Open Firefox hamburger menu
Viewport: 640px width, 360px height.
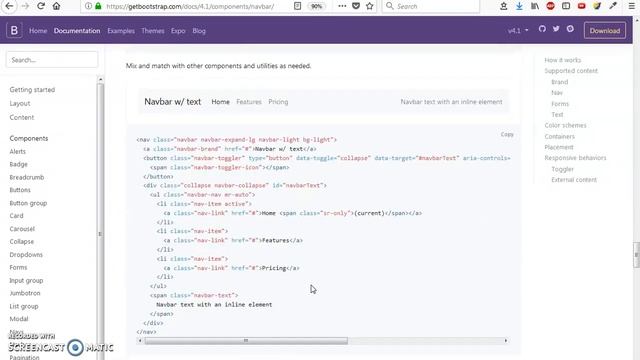click(631, 6)
